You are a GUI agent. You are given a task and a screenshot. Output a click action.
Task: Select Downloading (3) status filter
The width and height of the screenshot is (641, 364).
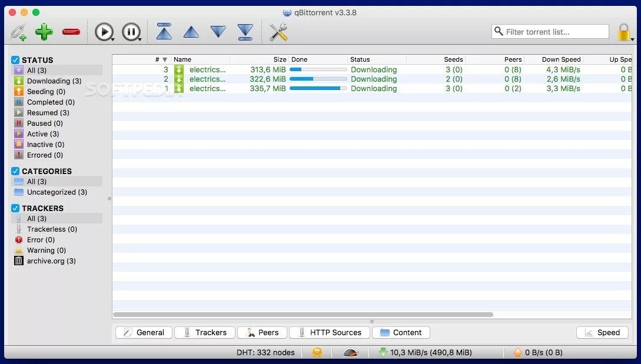coord(57,81)
